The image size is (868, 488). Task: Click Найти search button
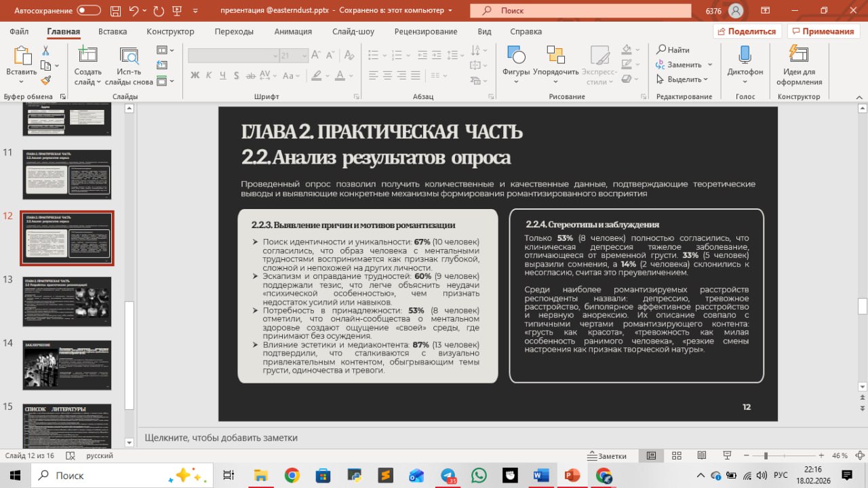click(x=673, y=50)
